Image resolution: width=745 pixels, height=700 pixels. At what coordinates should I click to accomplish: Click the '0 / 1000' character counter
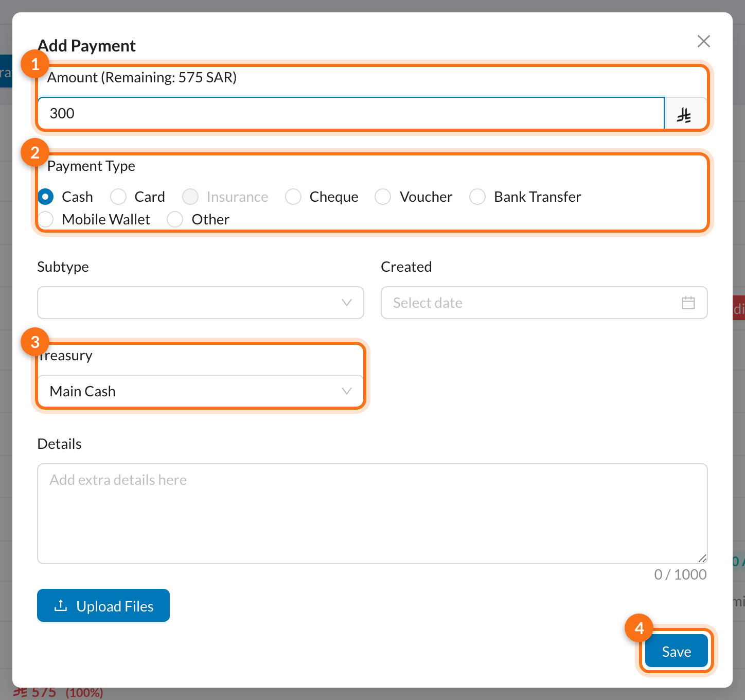[680, 574]
